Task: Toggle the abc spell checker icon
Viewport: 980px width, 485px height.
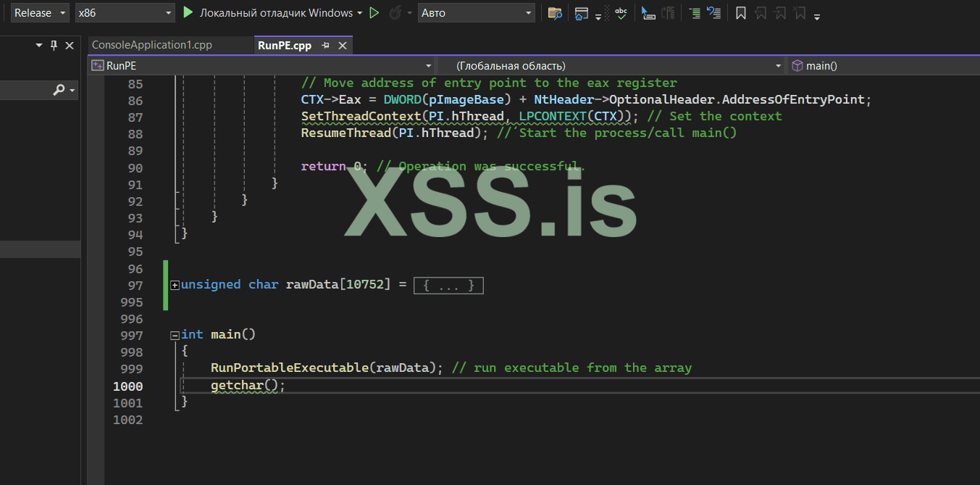Action: [x=621, y=12]
